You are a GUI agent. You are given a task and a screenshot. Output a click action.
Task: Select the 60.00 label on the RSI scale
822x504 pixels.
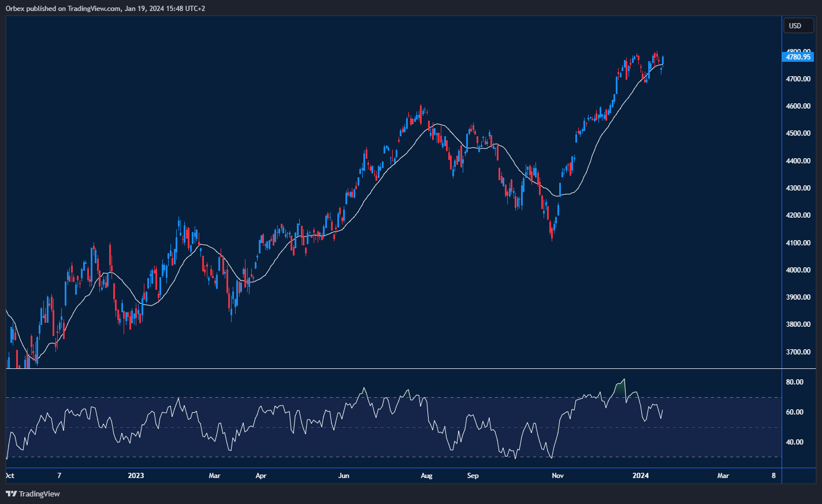click(x=794, y=412)
